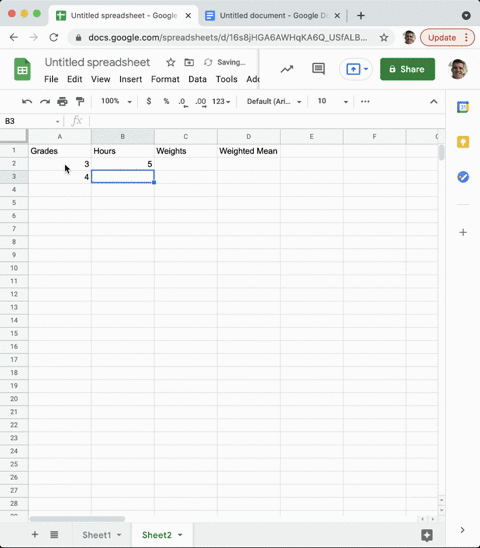The image size is (480, 548).
Task: Click the Chrome Update button
Action: (x=447, y=37)
